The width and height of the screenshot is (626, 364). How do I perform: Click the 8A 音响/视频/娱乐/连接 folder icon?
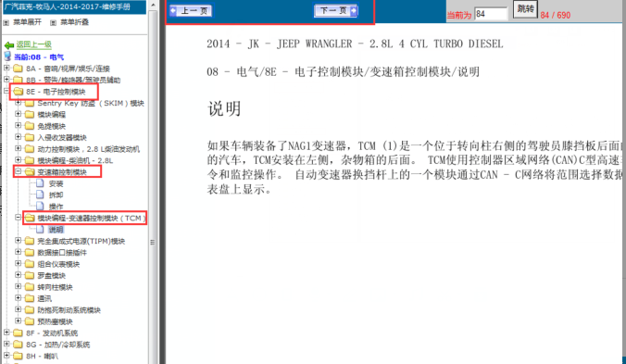[18, 69]
